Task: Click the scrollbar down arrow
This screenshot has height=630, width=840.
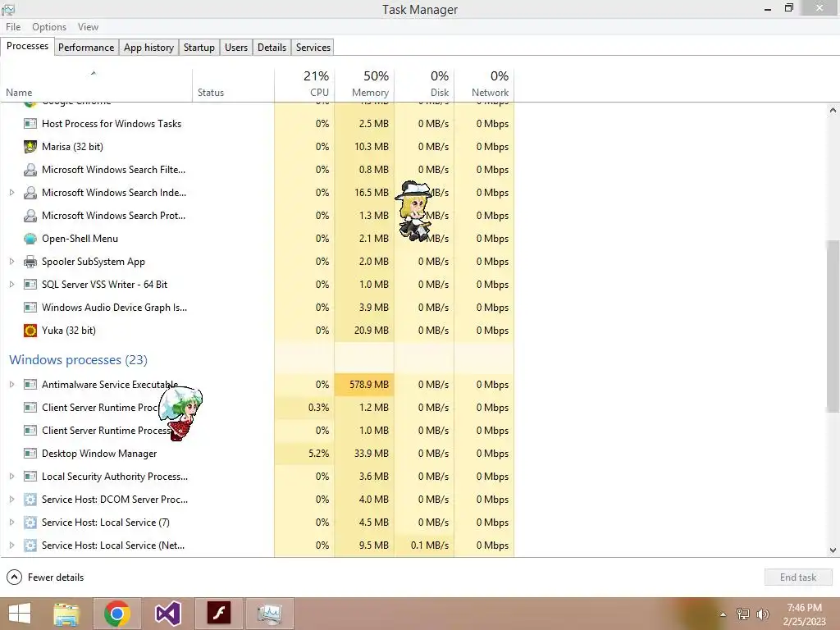Action: (833, 550)
